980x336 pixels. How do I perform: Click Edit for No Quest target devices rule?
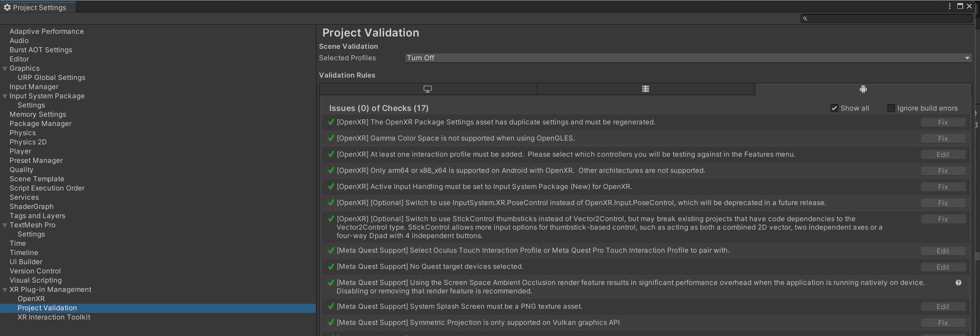coord(943,267)
